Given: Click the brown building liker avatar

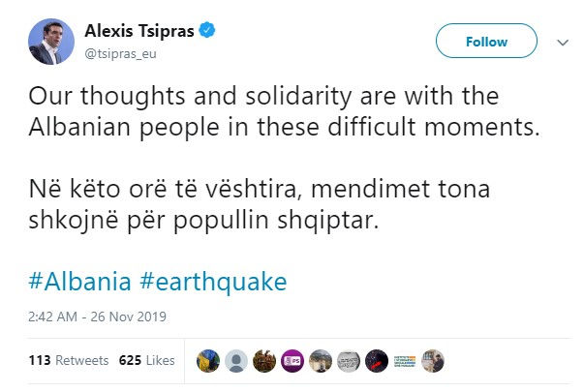Looking at the screenshot, I should (264, 361).
